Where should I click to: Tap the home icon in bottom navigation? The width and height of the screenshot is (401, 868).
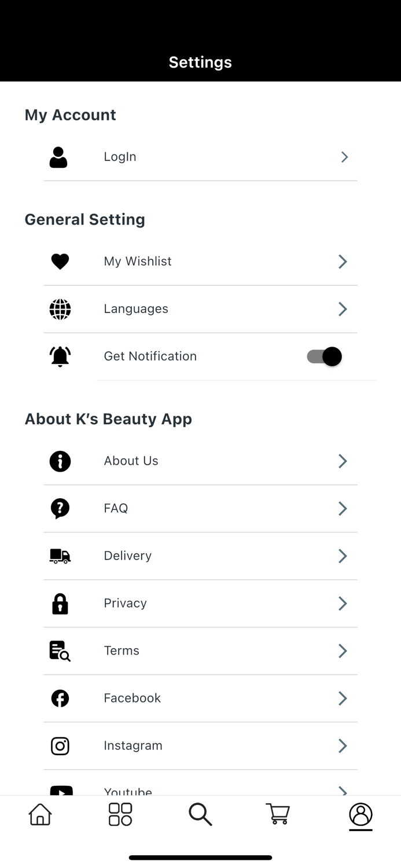[39, 814]
